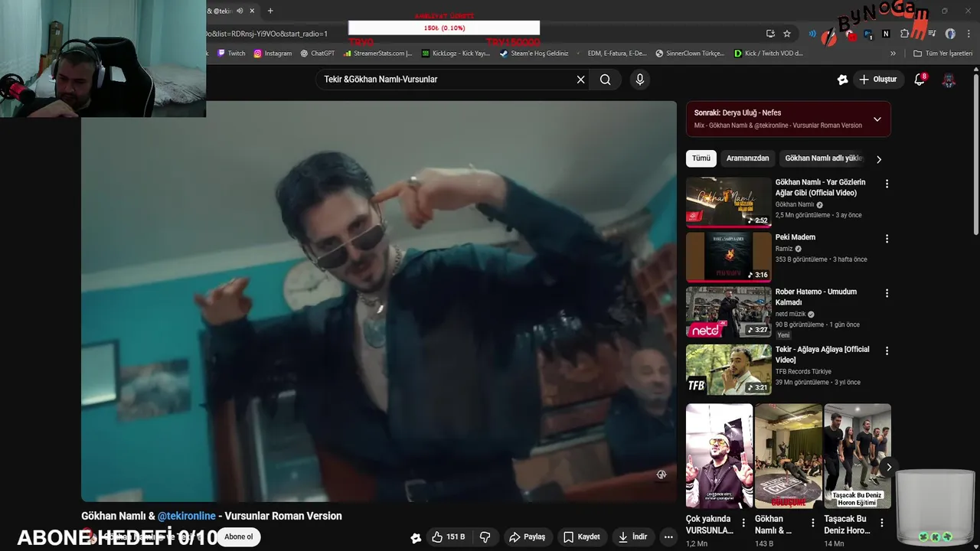Open the EDM, E-Fatura bookmark

click(x=612, y=54)
